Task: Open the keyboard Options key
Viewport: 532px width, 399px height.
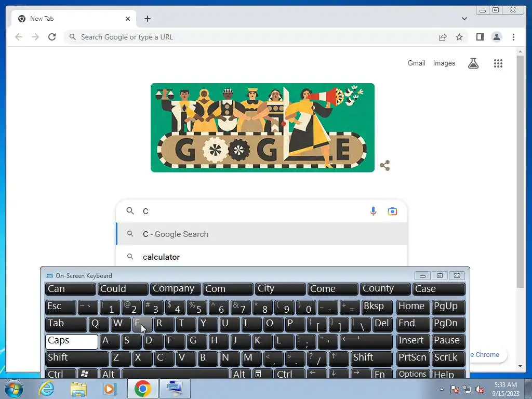Action: (x=413, y=374)
